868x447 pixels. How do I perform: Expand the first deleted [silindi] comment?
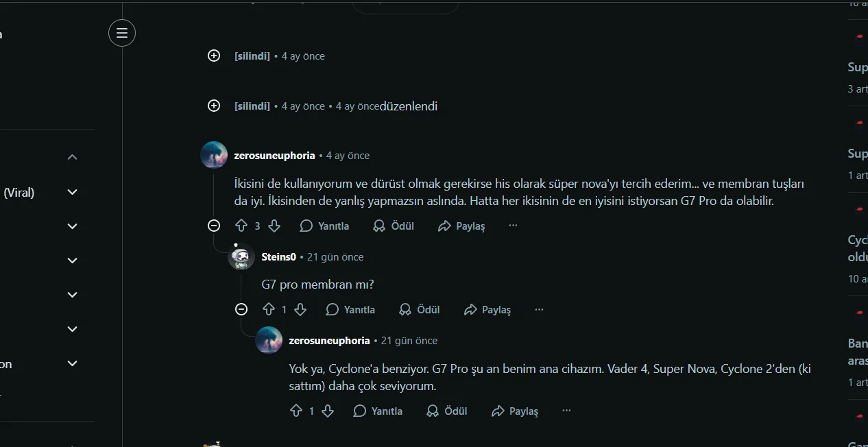point(214,56)
